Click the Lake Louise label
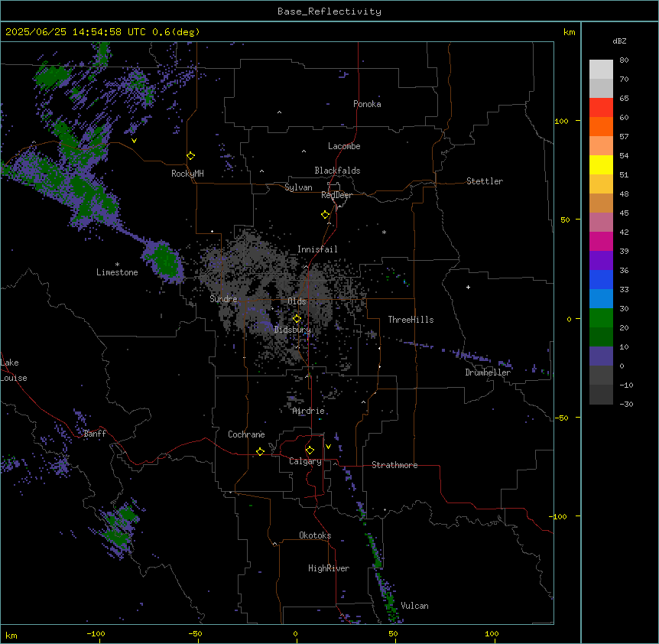The height and width of the screenshot is (644, 659). coord(14,370)
